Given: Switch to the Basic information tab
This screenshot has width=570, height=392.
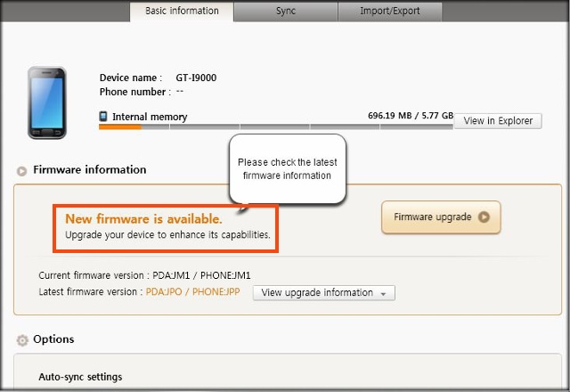Looking at the screenshot, I should (182, 12).
